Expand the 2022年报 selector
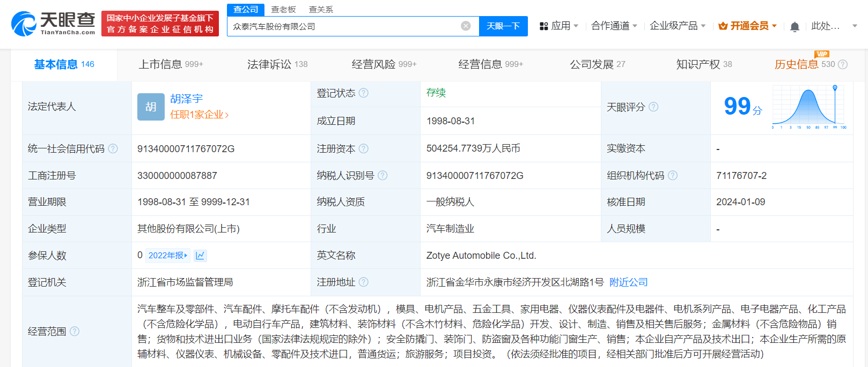Image resolution: width=868 pixels, height=367 pixels. (x=168, y=256)
